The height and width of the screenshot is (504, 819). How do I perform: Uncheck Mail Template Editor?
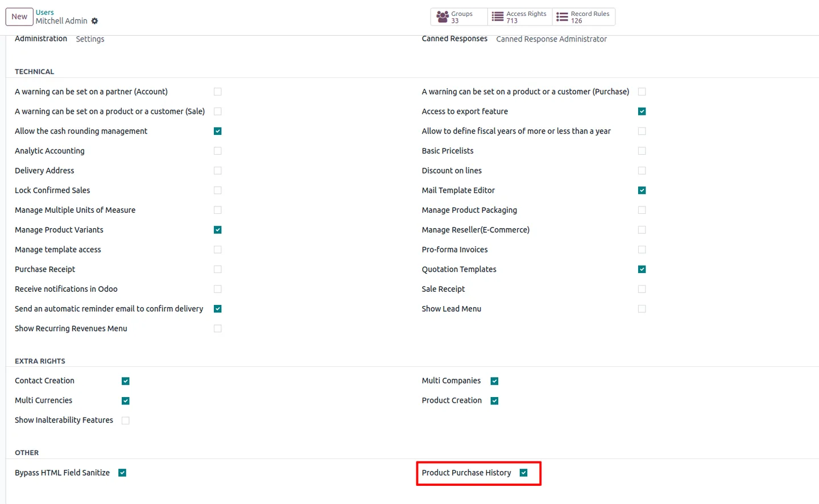tap(642, 191)
